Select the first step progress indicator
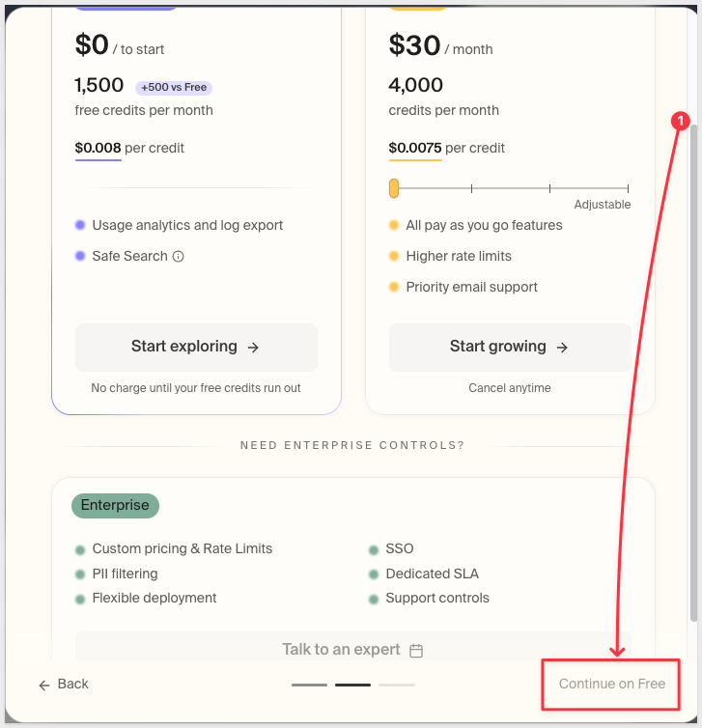 click(x=309, y=685)
